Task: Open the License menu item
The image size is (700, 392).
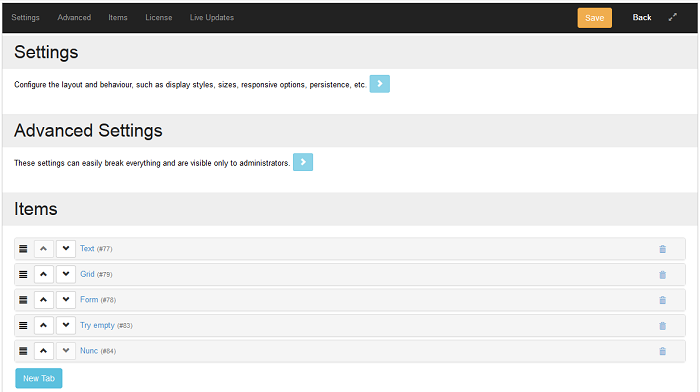Action: coord(158,17)
